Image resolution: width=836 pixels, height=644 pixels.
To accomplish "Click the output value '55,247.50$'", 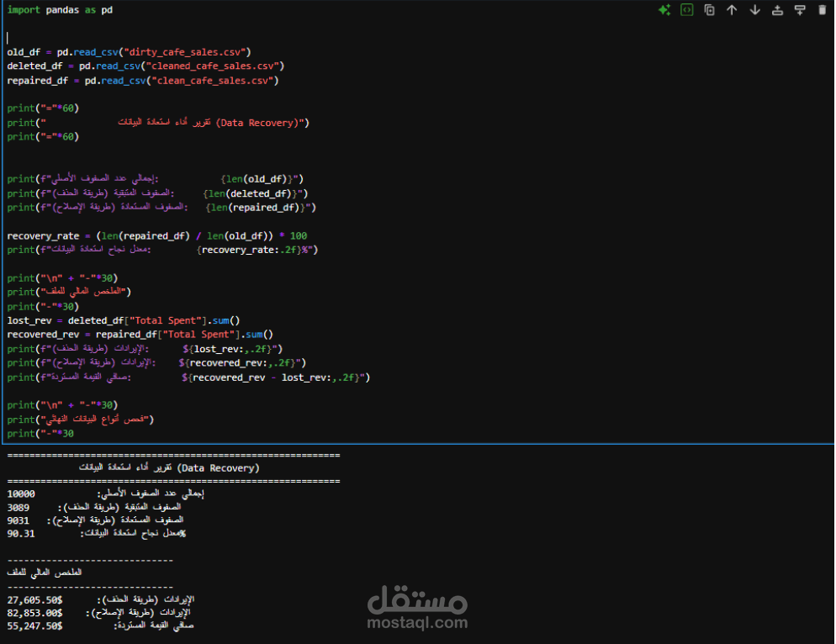I will click(34, 626).
